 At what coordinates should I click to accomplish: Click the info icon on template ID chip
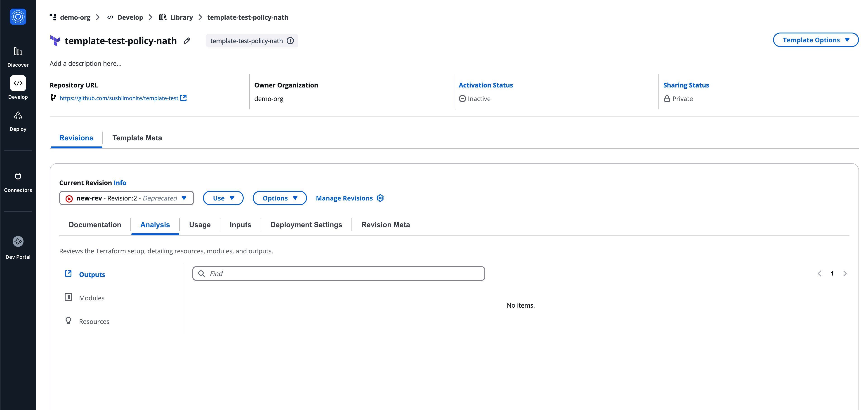click(x=290, y=41)
